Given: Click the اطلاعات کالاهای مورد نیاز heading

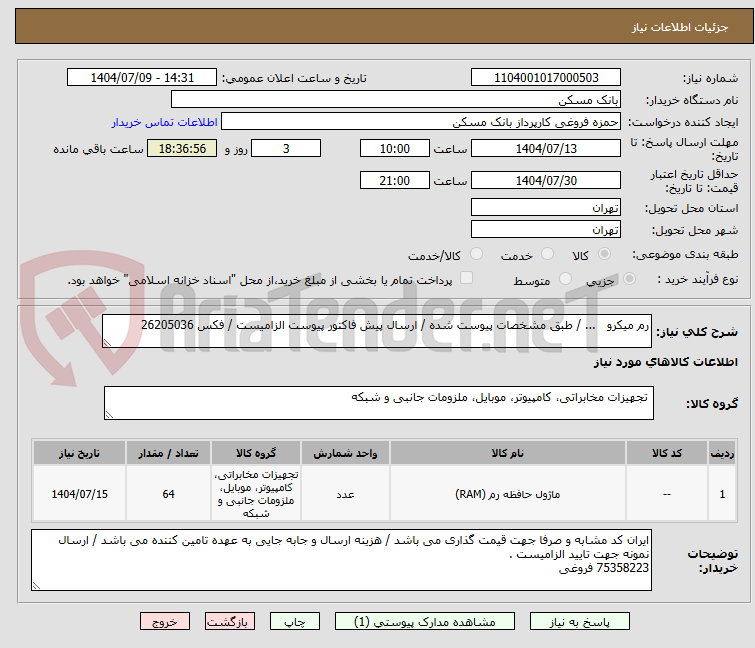Looking at the screenshot, I should (665, 362).
